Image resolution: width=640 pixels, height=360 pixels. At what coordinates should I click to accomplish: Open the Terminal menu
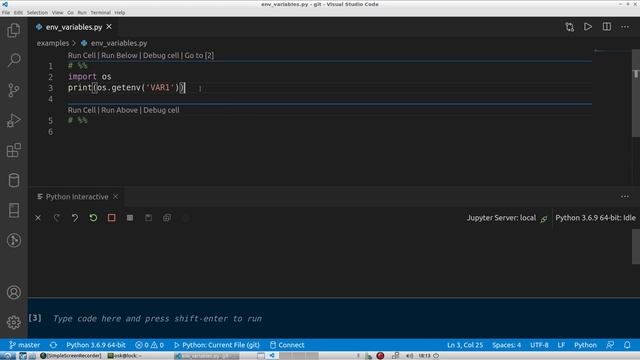point(100,13)
